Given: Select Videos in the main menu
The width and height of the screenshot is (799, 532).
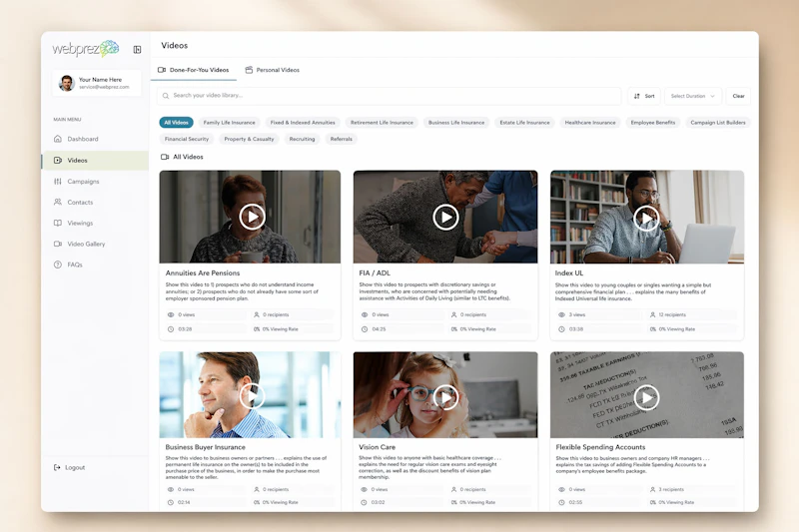Looking at the screenshot, I should tap(95, 161).
